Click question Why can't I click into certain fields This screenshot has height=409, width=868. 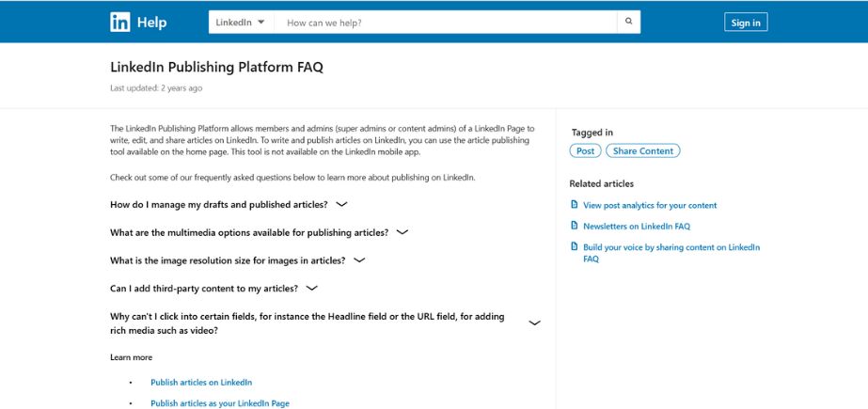pos(308,323)
